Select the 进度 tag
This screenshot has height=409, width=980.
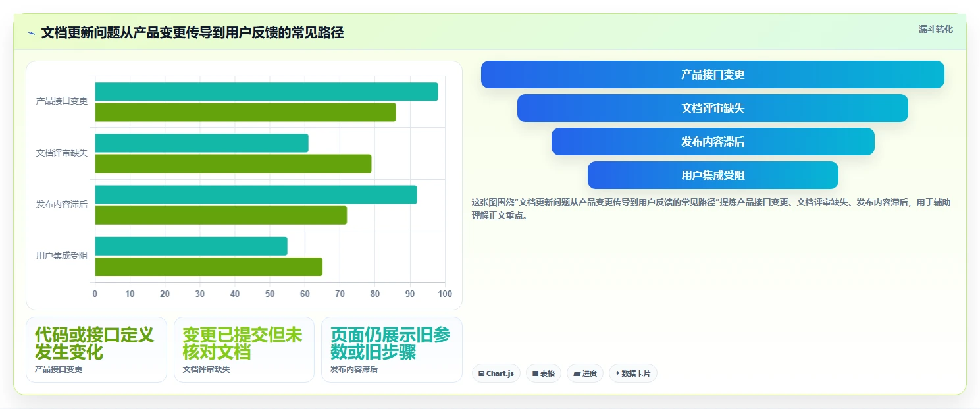tap(584, 373)
